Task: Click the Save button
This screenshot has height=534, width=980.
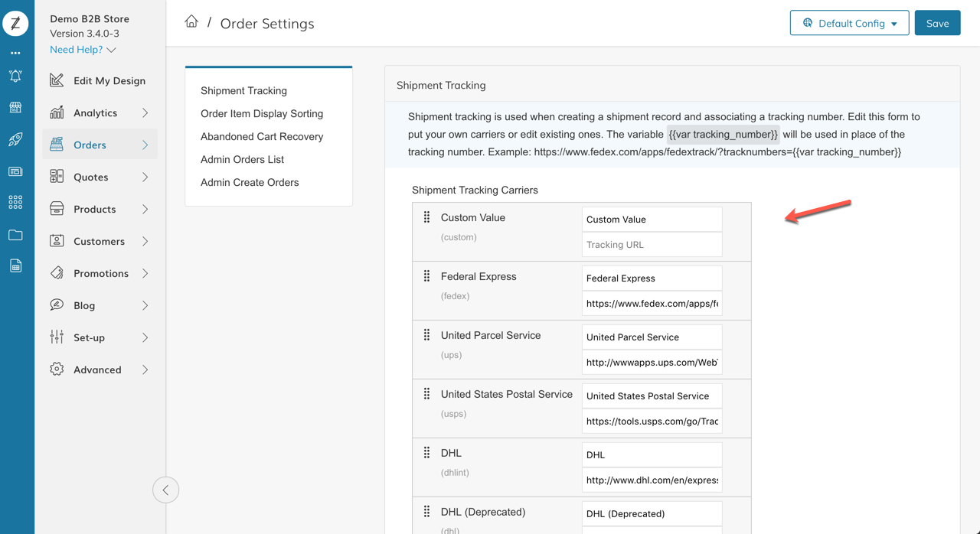Action: [937, 23]
